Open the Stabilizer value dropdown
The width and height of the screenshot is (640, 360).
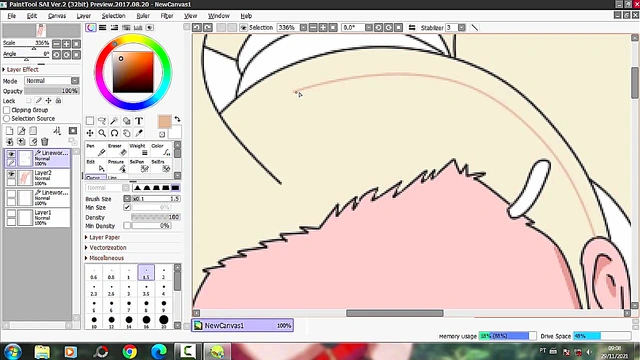tap(462, 27)
